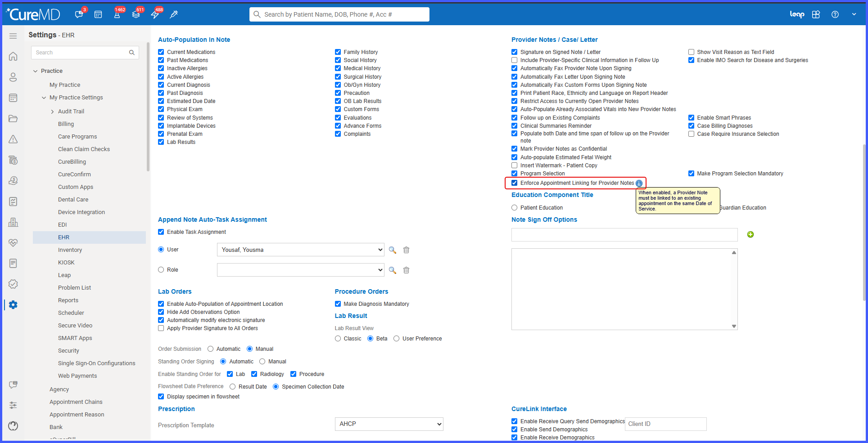The image size is (868, 443).
Task: Click the info icon beside Enforce Appointment Linking
Action: pyautogui.click(x=639, y=183)
